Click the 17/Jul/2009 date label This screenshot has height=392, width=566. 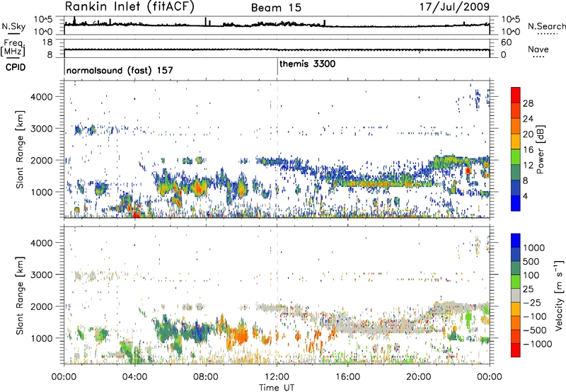point(454,7)
